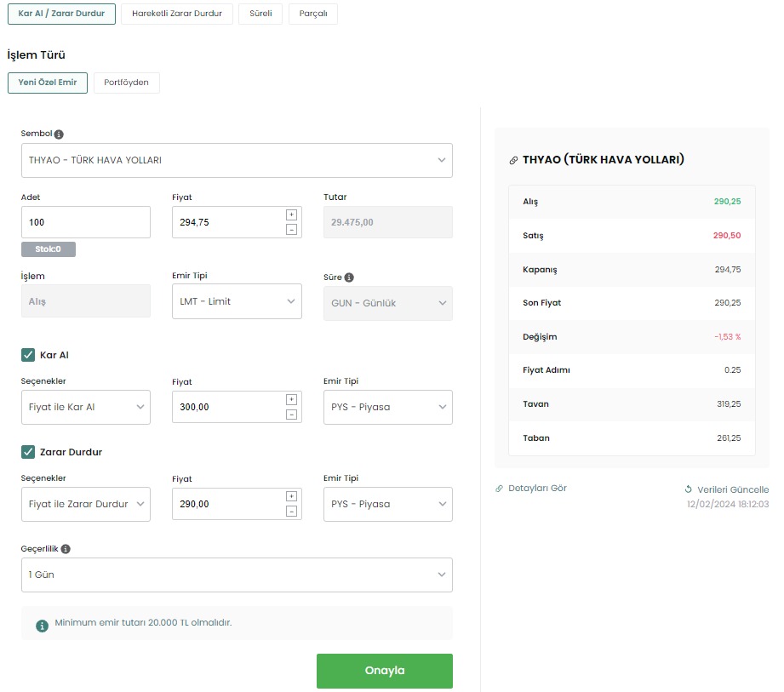Image resolution: width=784 pixels, height=692 pixels.
Task: Click the Geçerlilik info icon
Action: click(x=66, y=549)
